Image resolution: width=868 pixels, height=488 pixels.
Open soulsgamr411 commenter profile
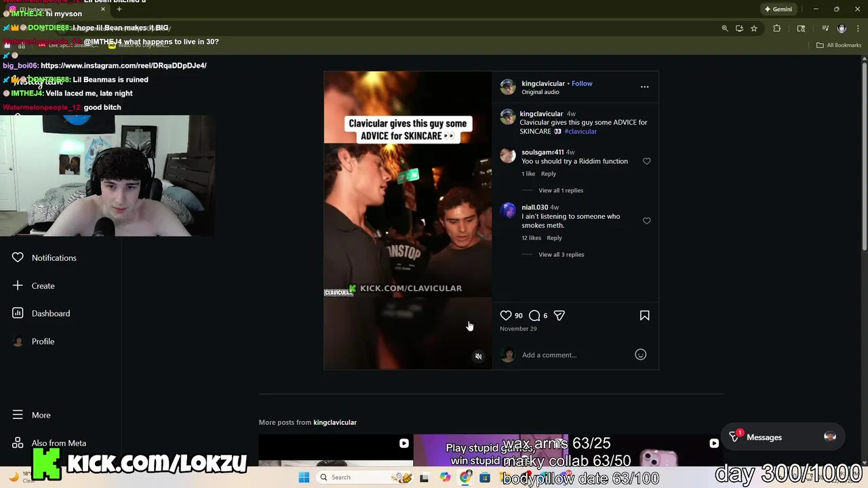542,152
